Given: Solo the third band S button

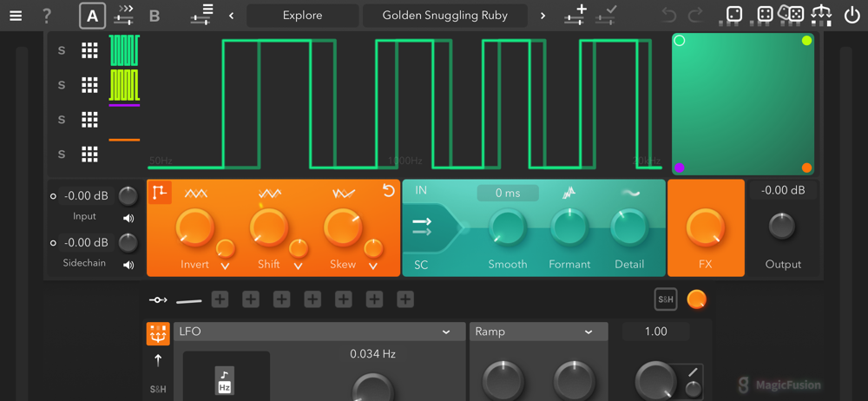Looking at the screenshot, I should (x=62, y=119).
